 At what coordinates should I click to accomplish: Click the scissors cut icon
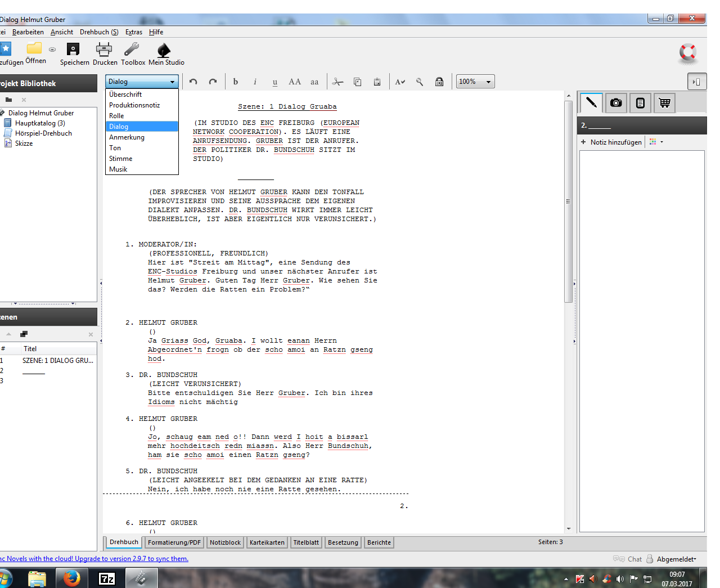click(x=337, y=82)
